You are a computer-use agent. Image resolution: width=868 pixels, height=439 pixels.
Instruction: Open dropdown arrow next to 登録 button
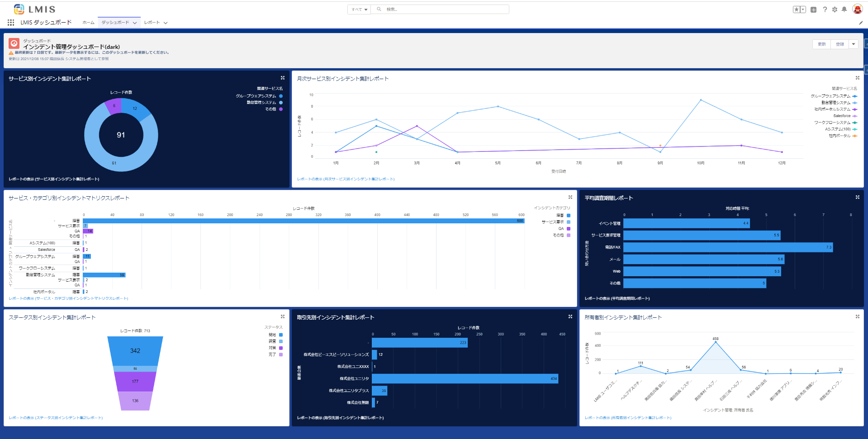tap(854, 44)
